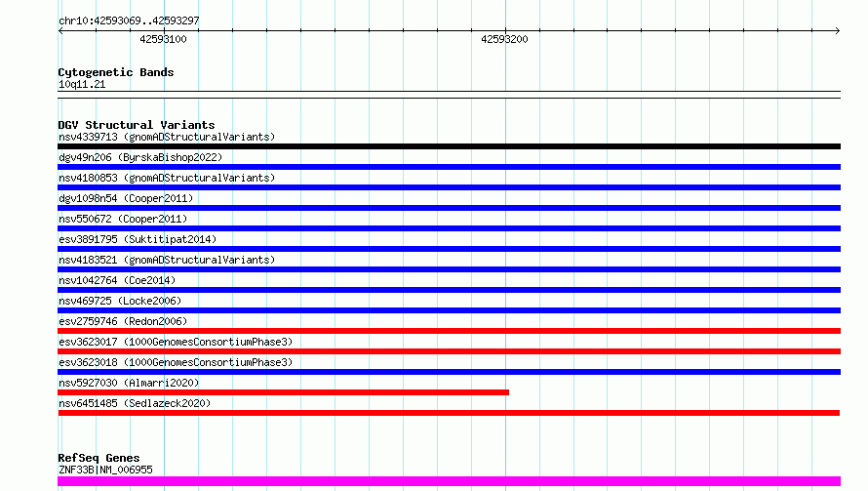Click the blue nsv4183521 variant bar

pyautogui.click(x=449, y=269)
